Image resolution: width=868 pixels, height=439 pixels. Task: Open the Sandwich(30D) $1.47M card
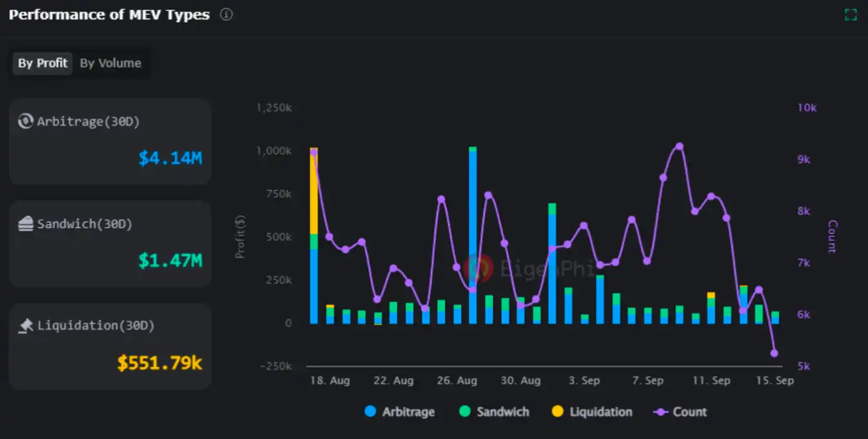(x=110, y=243)
